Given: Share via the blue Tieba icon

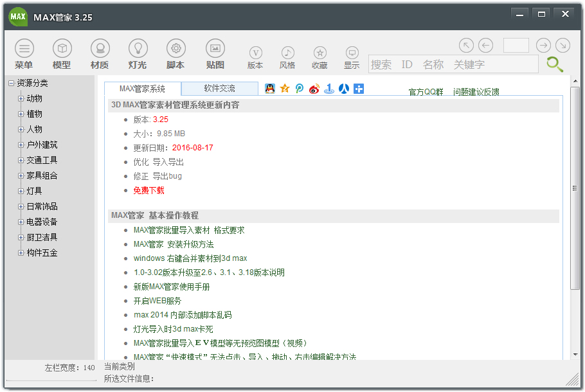Looking at the screenshot, I should click(x=329, y=89).
